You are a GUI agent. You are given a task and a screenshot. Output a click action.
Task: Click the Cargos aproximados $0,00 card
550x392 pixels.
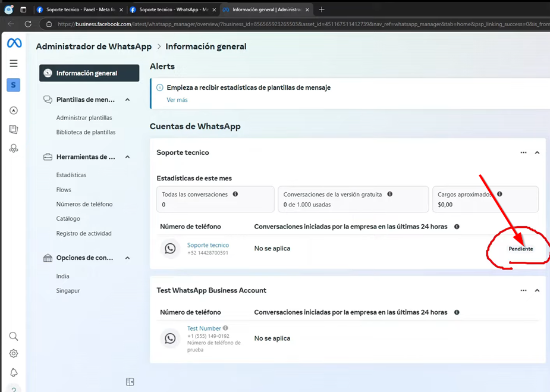pos(485,199)
